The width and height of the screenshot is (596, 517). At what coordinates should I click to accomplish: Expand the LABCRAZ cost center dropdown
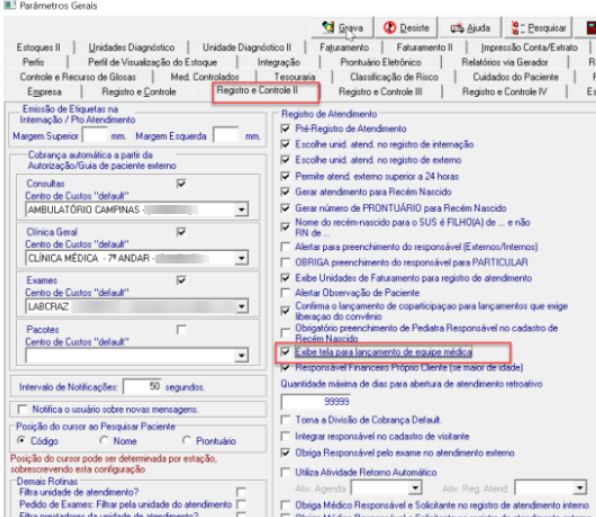tap(241, 306)
